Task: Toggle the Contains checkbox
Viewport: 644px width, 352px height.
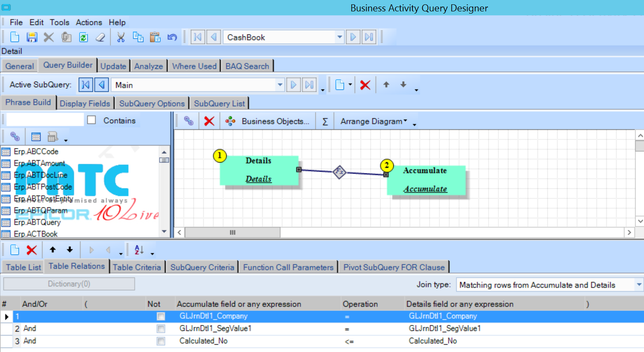Action: point(91,120)
